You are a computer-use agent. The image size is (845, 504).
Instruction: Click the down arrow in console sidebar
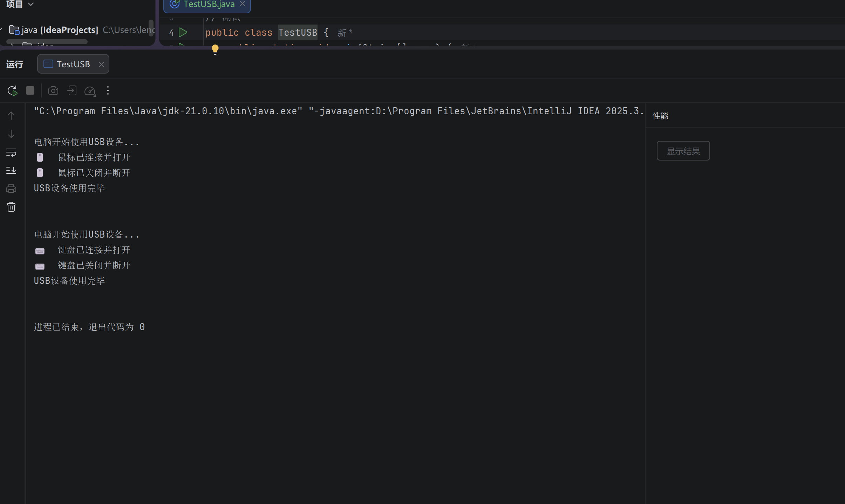[11, 134]
